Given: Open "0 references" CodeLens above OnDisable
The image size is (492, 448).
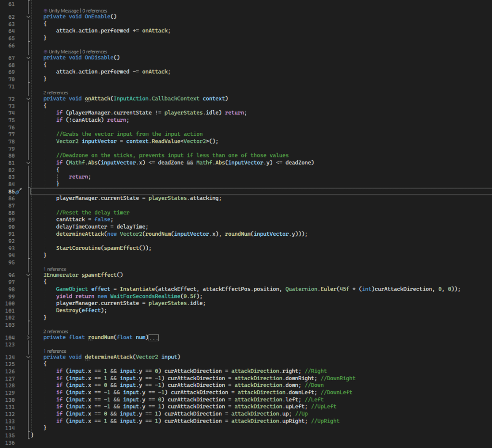Looking at the screenshot, I should tap(95, 51).
